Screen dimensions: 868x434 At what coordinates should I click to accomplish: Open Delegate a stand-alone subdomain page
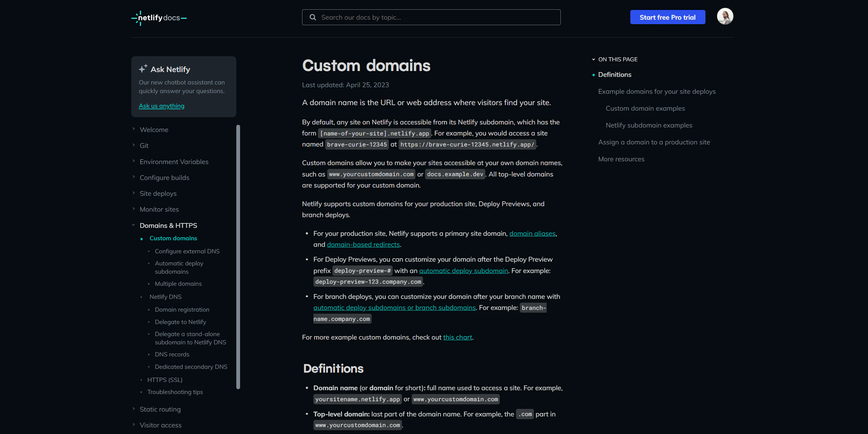[190, 338]
